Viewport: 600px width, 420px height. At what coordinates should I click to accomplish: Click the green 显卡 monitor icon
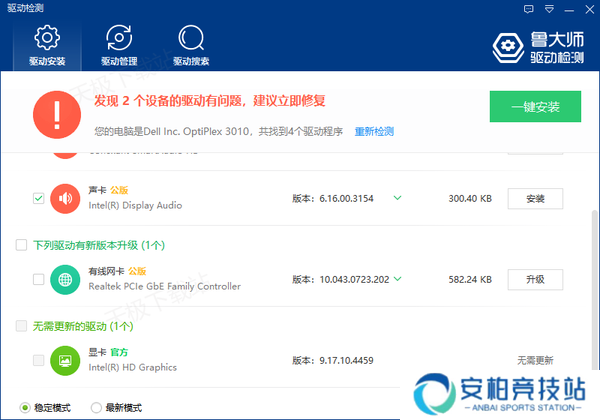tap(65, 361)
